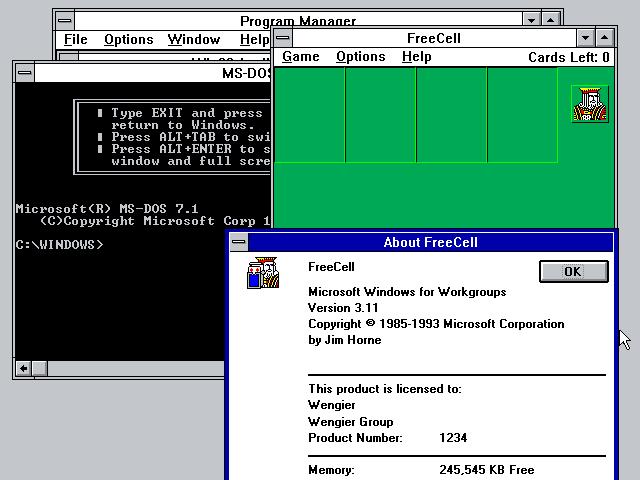This screenshot has width=640, height=480.
Task: Click the first free cell slot
Action: (310, 115)
